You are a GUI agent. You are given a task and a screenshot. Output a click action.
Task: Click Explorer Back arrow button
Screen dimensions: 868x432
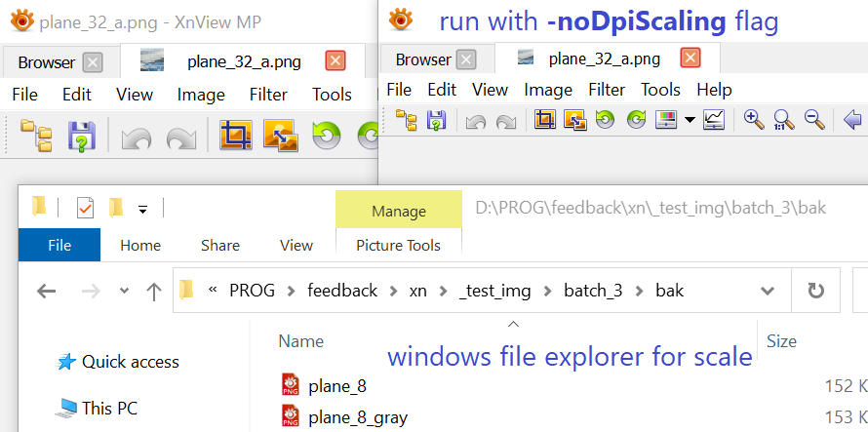(x=46, y=291)
